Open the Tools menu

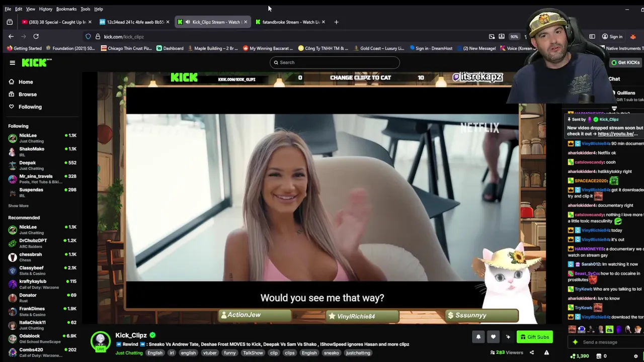(86, 9)
